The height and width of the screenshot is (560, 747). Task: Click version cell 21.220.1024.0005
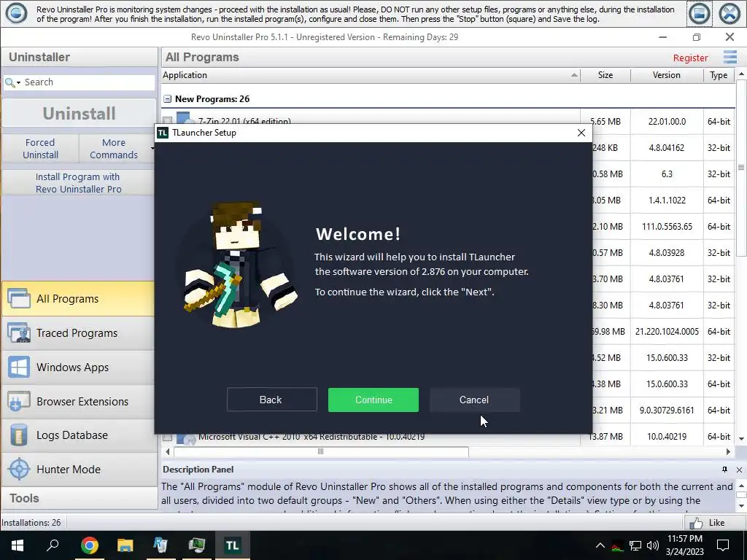coord(667,332)
